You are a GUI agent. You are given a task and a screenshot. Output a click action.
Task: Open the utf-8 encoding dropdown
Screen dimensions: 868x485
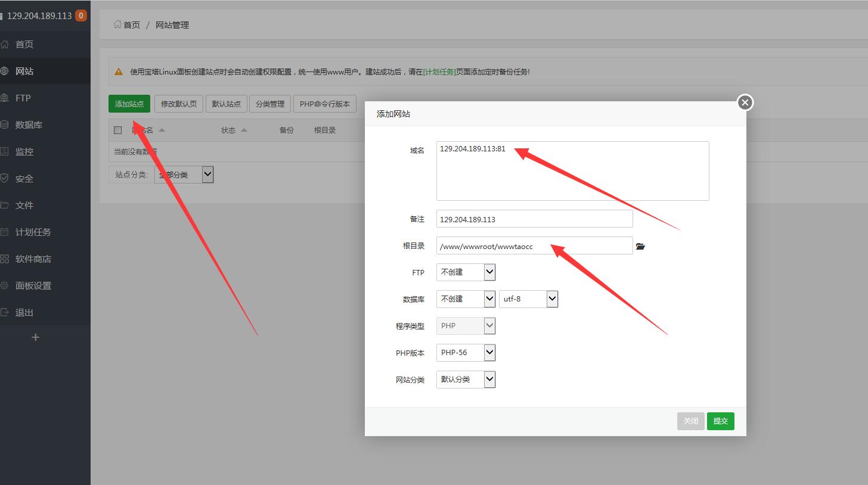click(528, 299)
